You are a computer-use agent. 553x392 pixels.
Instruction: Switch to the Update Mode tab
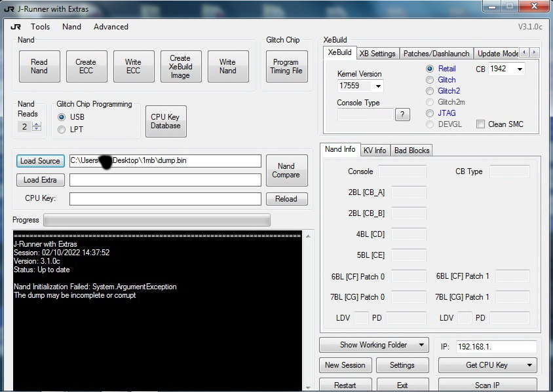tap(497, 54)
